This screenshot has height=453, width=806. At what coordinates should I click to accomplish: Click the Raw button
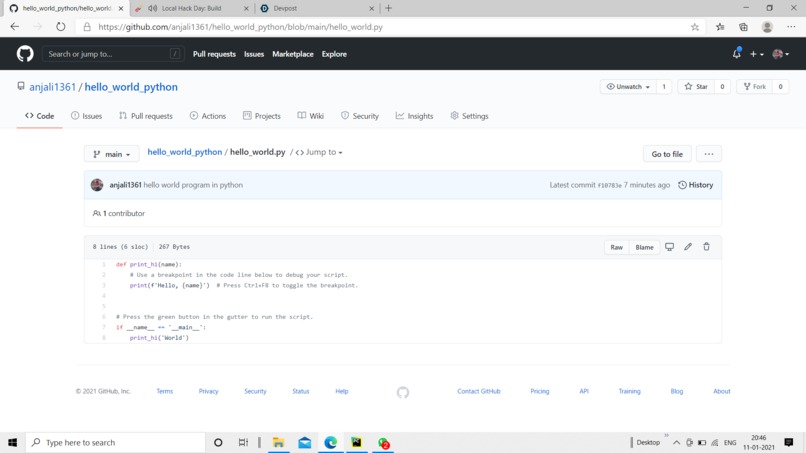click(616, 247)
